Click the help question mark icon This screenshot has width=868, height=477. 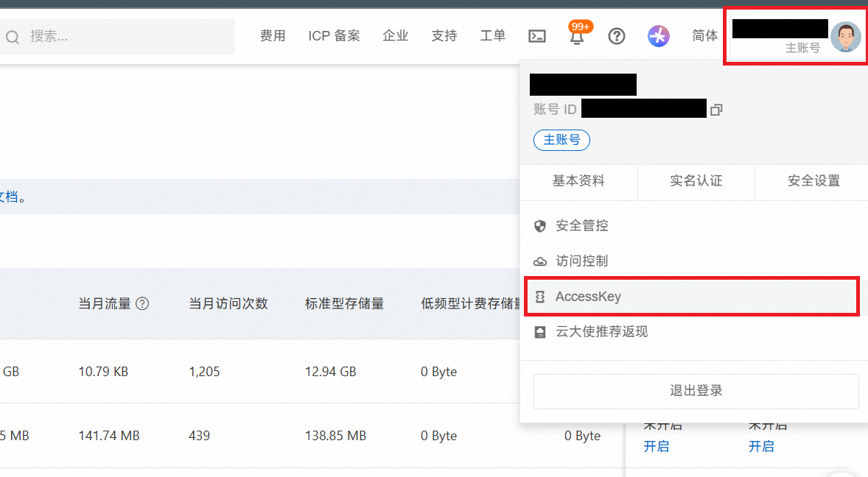tap(617, 36)
